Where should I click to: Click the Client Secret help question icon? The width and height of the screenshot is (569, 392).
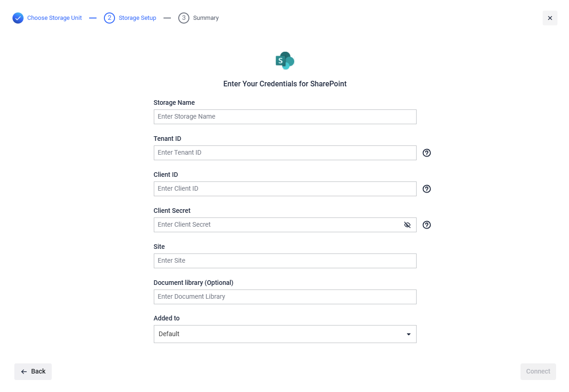(427, 225)
